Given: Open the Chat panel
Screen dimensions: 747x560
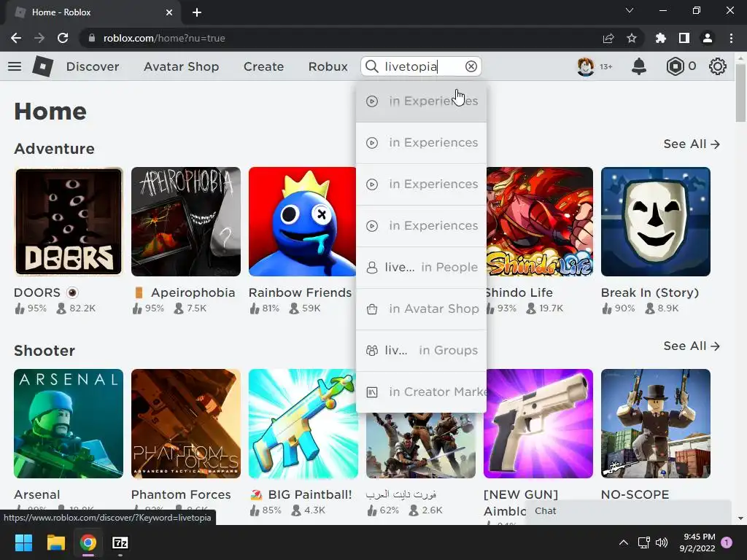Looking at the screenshot, I should point(628,511).
